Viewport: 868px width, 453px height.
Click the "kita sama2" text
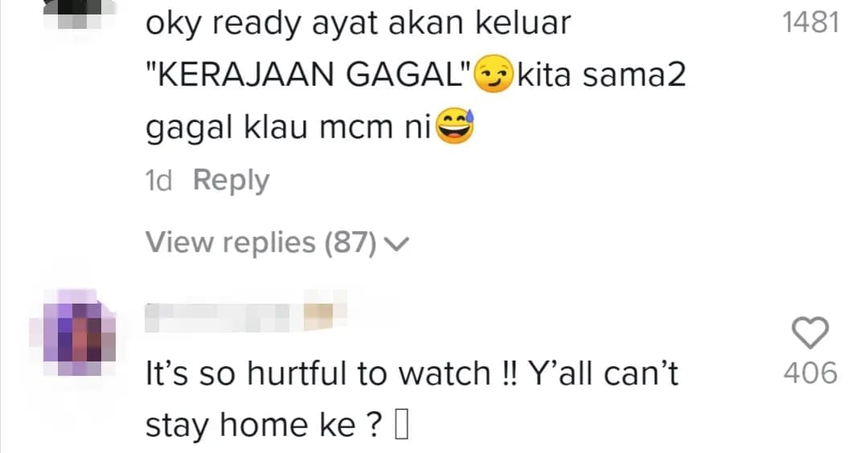click(x=601, y=75)
